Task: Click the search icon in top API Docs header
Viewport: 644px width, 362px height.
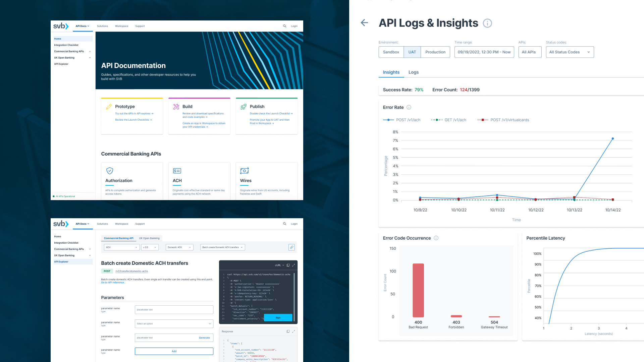Action: click(x=284, y=26)
